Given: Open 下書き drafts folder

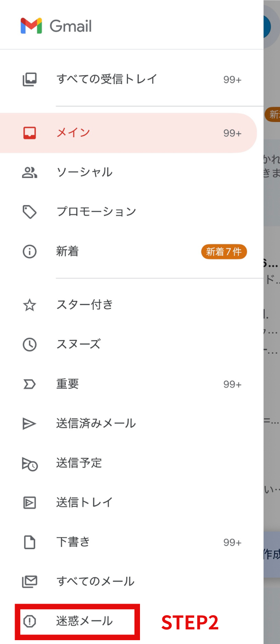Looking at the screenshot, I should point(132,542).
